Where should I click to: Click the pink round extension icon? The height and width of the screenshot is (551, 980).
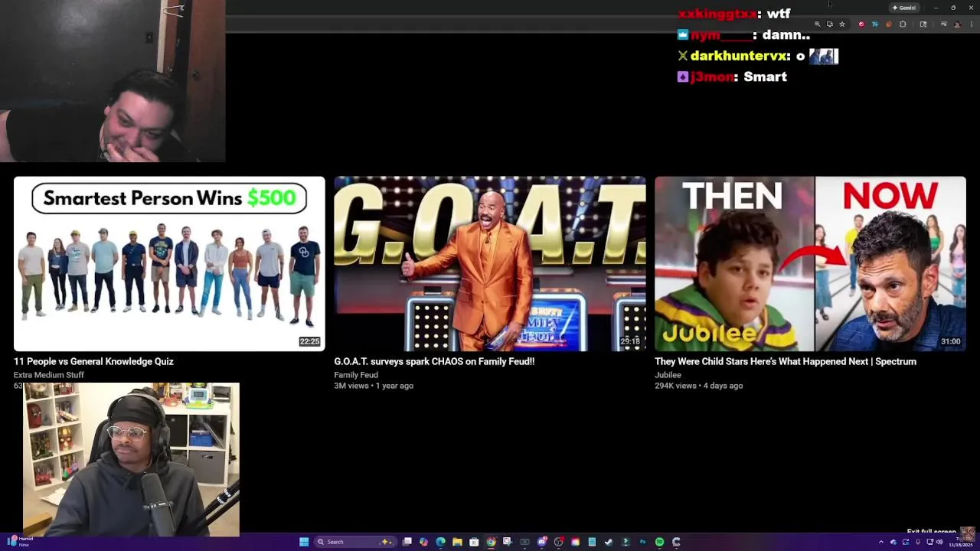pos(861,24)
